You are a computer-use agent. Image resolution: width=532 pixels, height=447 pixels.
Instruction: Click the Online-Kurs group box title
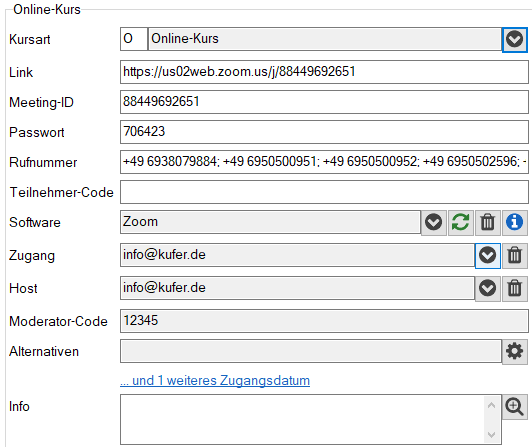47,10
